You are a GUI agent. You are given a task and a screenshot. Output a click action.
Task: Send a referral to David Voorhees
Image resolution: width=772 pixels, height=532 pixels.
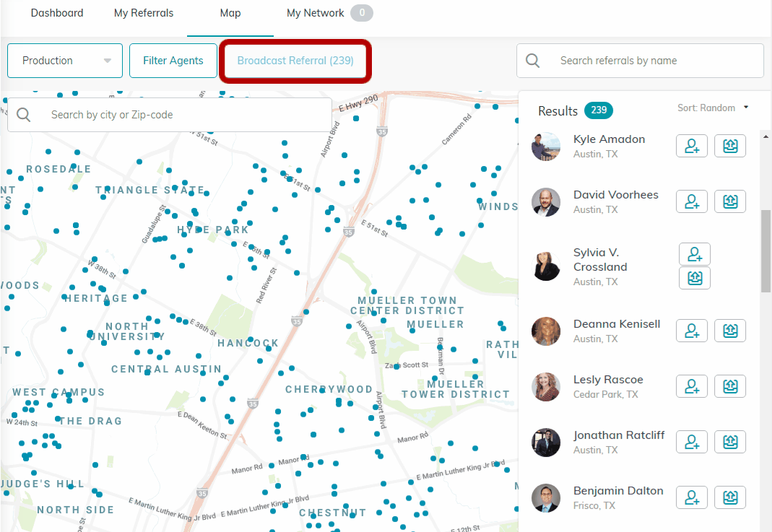(730, 201)
